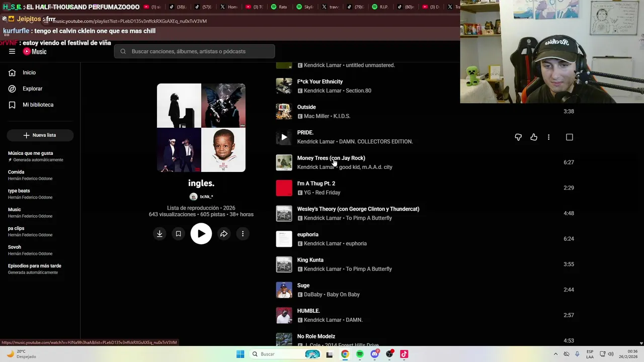Open Spotify from the taskbar
The image size is (644, 362).
tap(360, 354)
